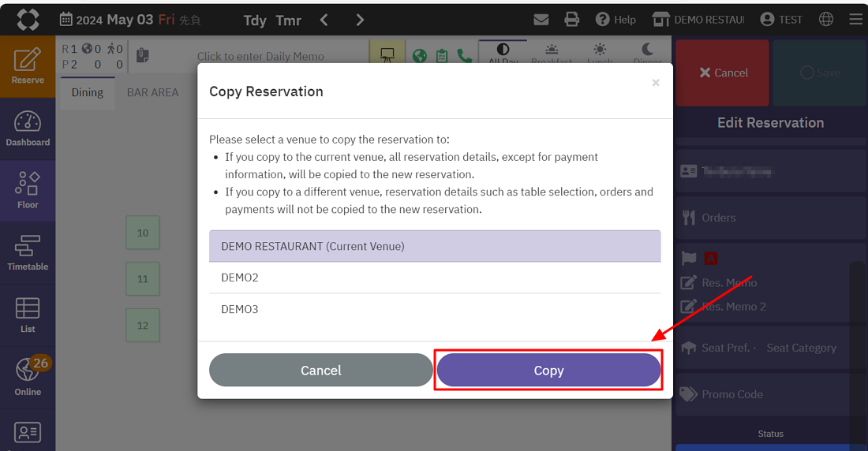
Task: Click the Copy button in dialog
Action: pyautogui.click(x=548, y=371)
